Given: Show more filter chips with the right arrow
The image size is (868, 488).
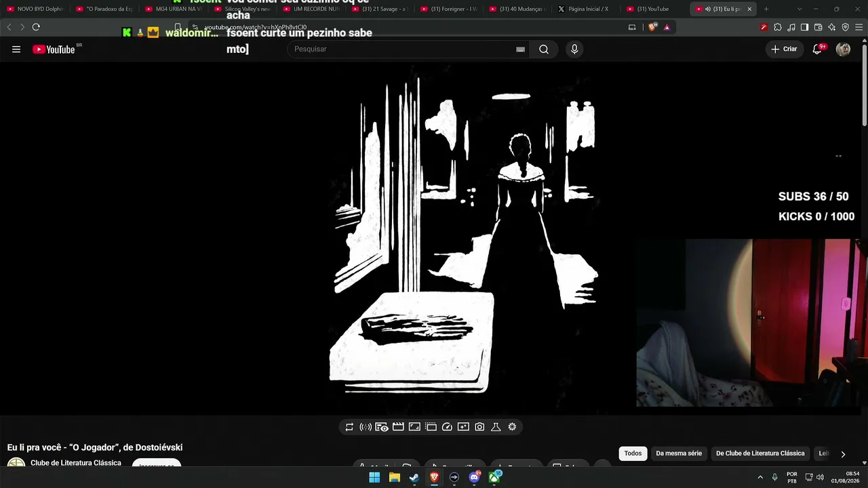Looking at the screenshot, I should point(843,454).
